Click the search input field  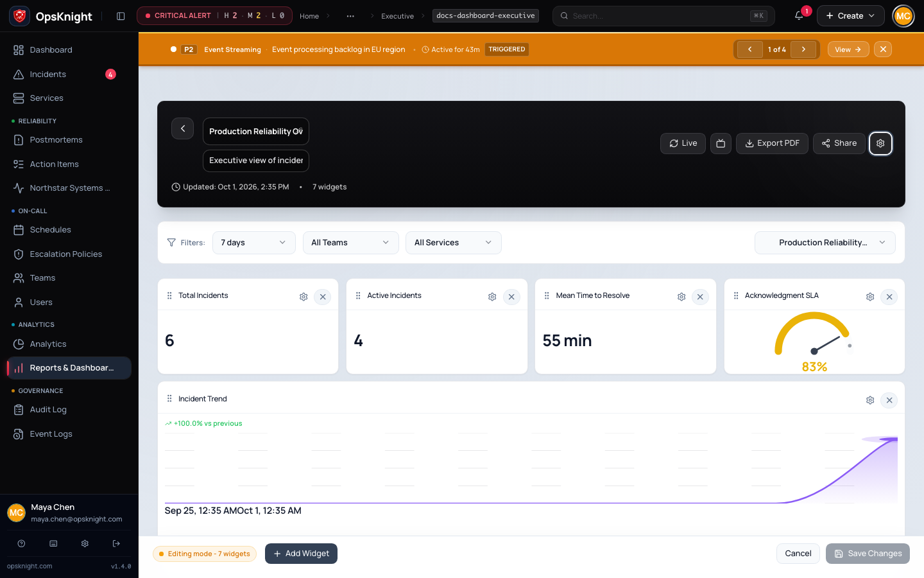coord(663,16)
